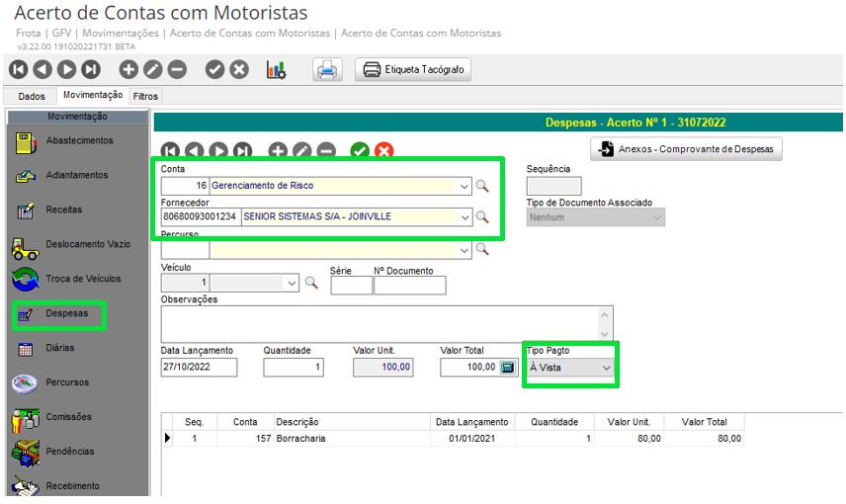Expand the Percurso dropdown
The height and width of the screenshot is (504, 846).
click(464, 250)
